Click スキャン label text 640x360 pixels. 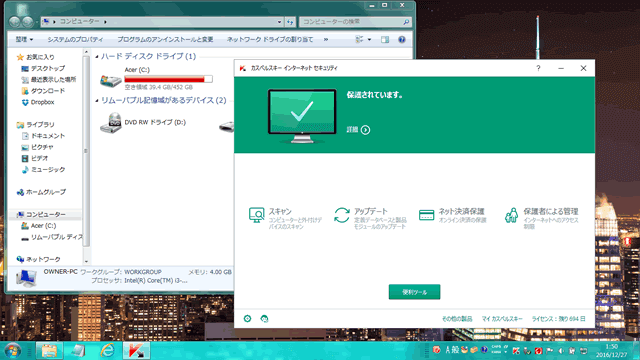point(280,211)
